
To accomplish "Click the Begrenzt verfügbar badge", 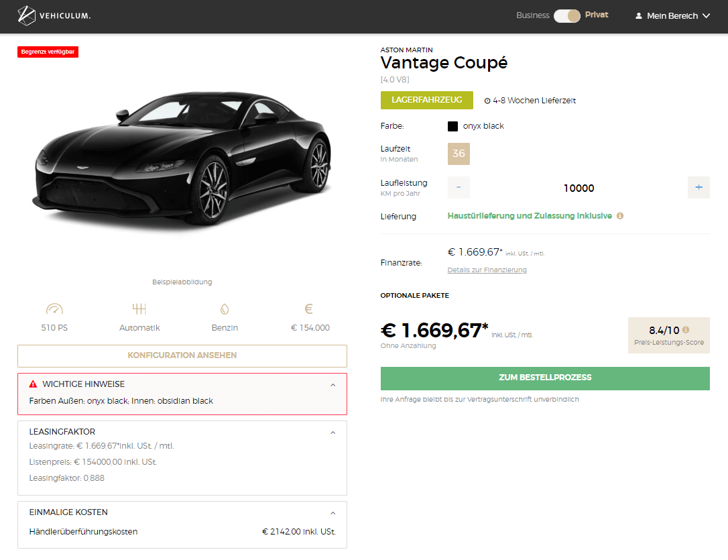I will tap(48, 52).
